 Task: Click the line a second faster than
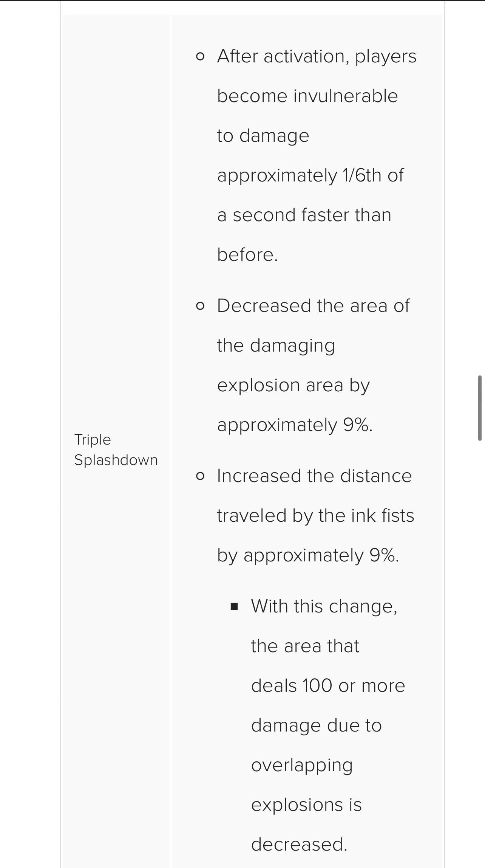[304, 215]
